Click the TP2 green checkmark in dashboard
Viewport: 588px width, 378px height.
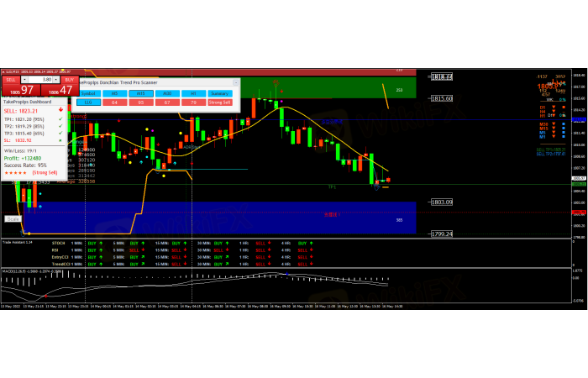coord(60,126)
